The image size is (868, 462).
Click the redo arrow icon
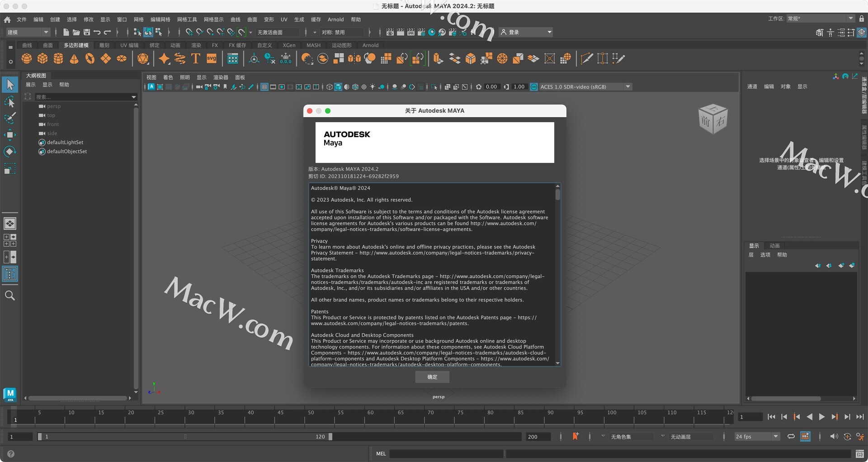click(x=107, y=32)
